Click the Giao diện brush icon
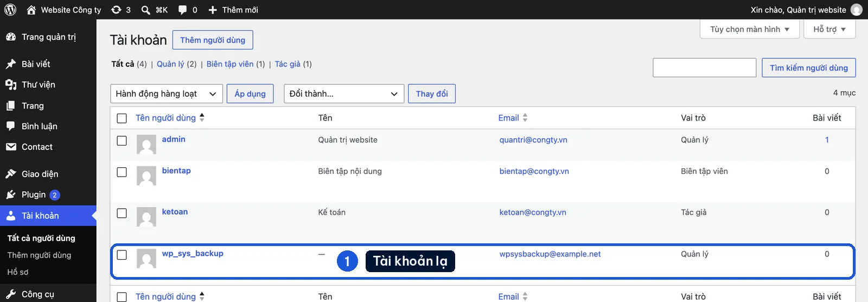The height and width of the screenshot is (302, 868). tap(11, 174)
